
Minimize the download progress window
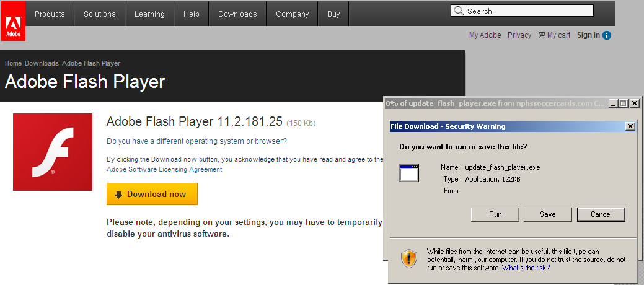coord(613,103)
